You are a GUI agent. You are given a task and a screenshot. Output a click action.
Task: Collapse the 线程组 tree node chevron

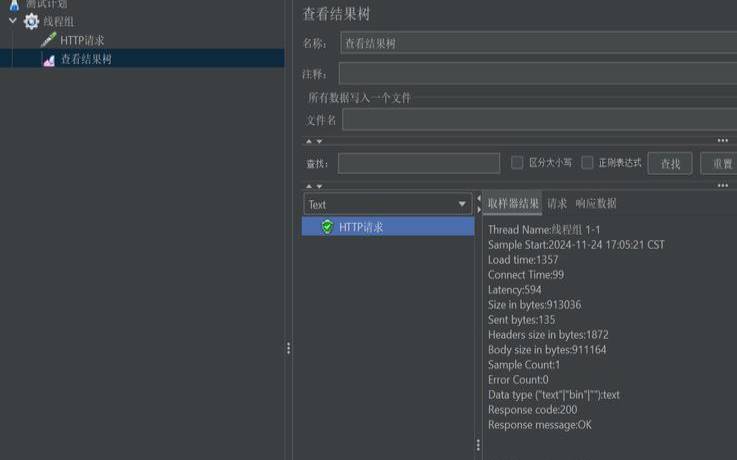[x=13, y=21]
